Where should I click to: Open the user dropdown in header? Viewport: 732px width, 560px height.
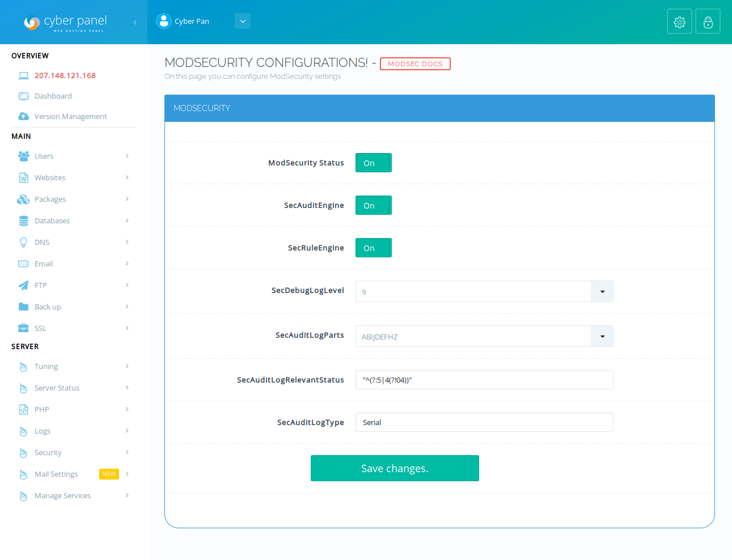pos(243,21)
